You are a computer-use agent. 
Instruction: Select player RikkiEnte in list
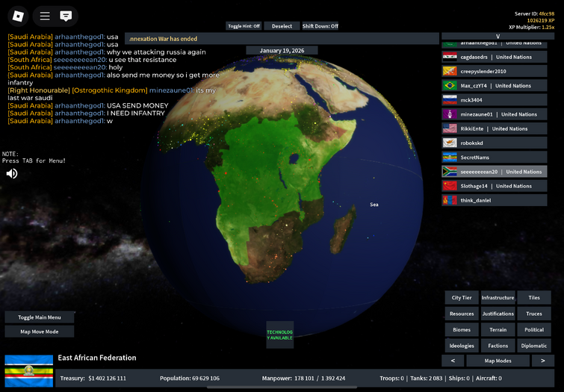point(495,128)
